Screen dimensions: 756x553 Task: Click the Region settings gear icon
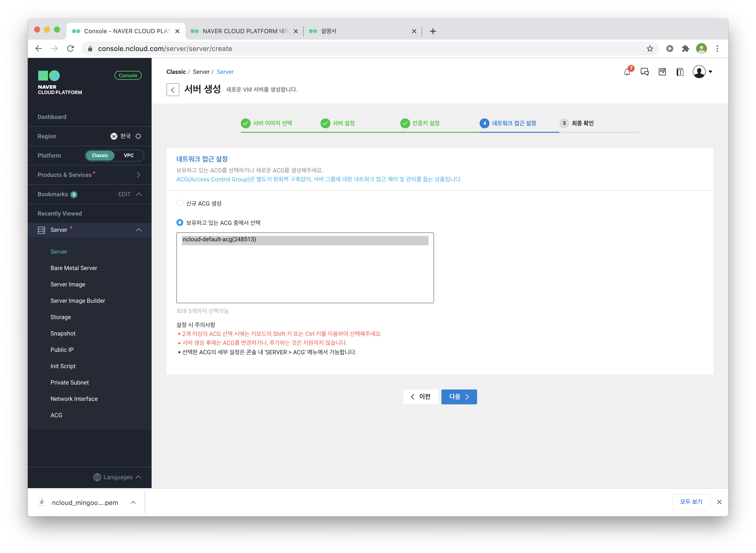pos(138,136)
